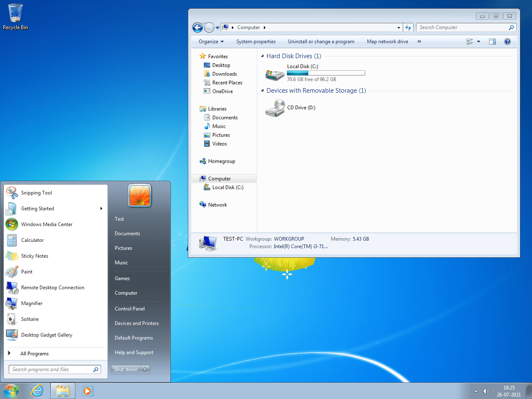This screenshot has height=399, width=532.
Task: Click Pictures in Start menu right pane
Action: pyautogui.click(x=123, y=248)
